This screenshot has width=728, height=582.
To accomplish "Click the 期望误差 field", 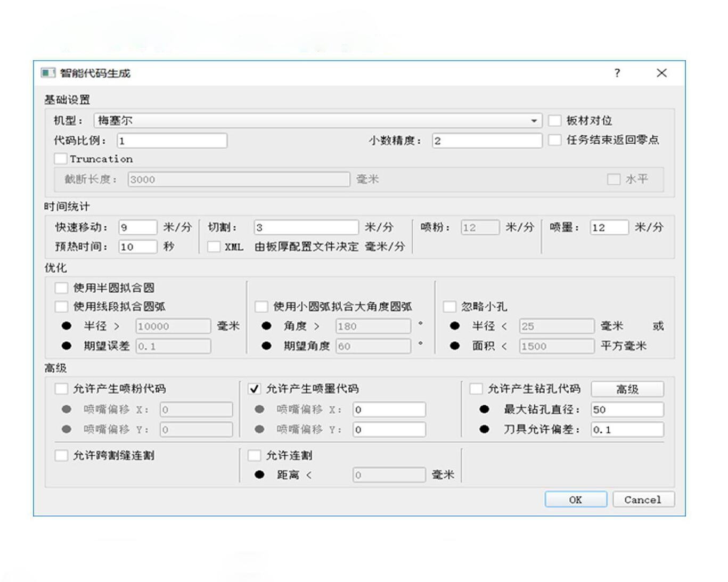I will click(173, 346).
